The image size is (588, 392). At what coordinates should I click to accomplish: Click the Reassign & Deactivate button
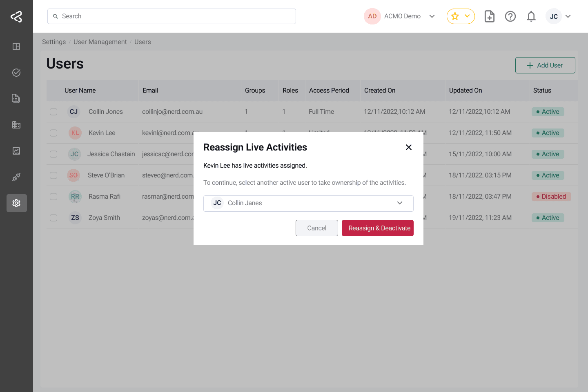(x=377, y=228)
